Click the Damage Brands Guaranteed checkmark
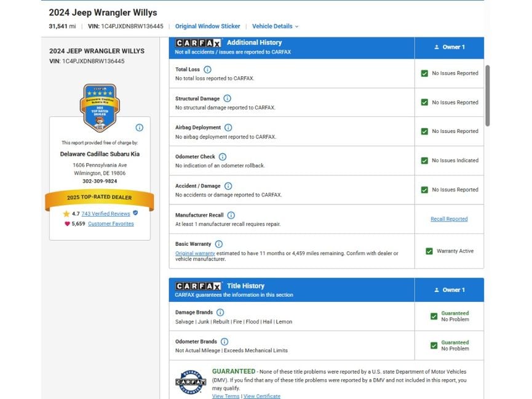The image size is (532, 399). [x=434, y=316]
